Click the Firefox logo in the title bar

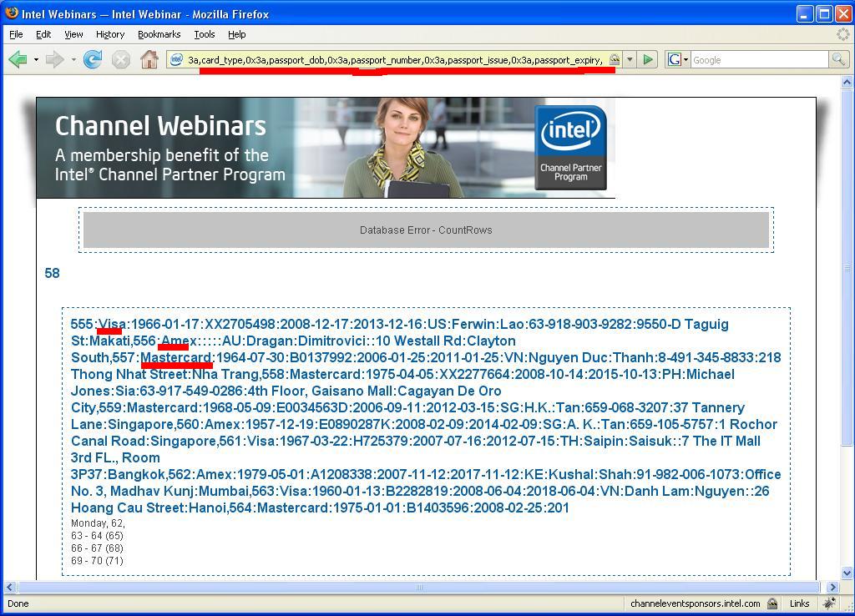pyautogui.click(x=12, y=13)
